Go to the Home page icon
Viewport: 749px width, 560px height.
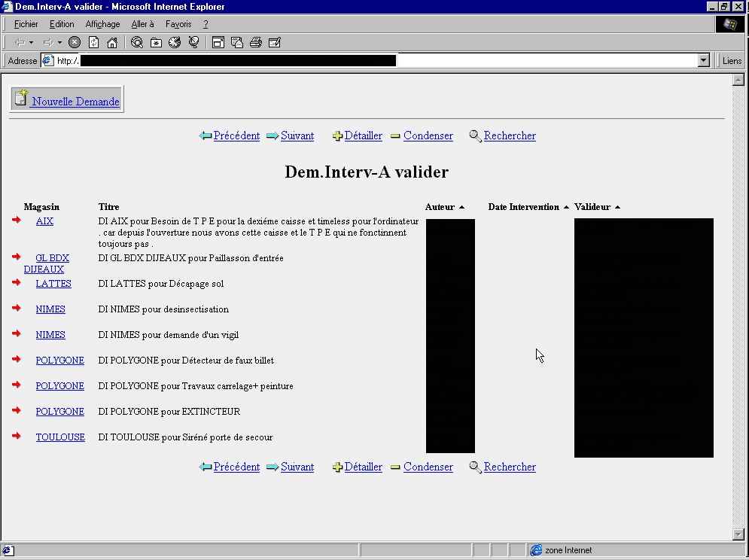[x=112, y=42]
